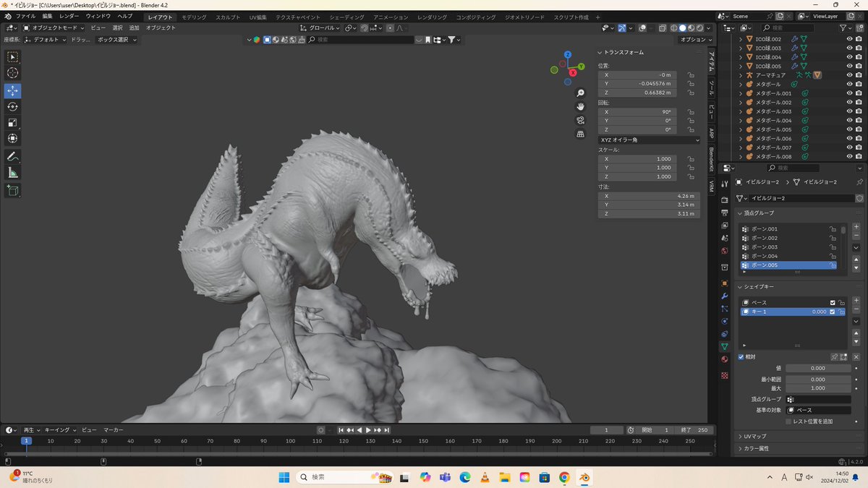Viewport: 868px width, 488px height.
Task: Click the 最大 range value field
Action: coord(818,388)
